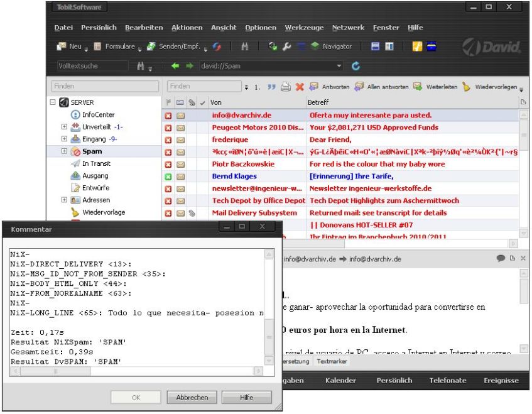Open the Hilfe menu

click(x=415, y=28)
